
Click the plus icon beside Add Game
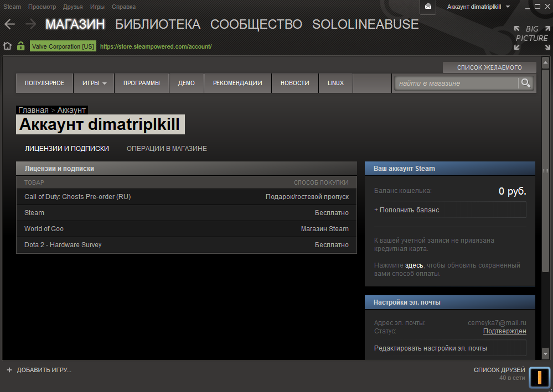coord(9,370)
